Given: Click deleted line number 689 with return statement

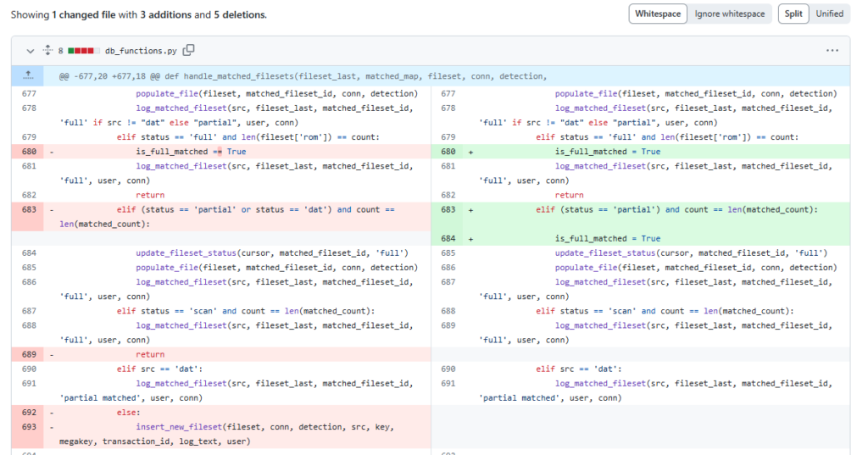Looking at the screenshot, I should (30, 354).
